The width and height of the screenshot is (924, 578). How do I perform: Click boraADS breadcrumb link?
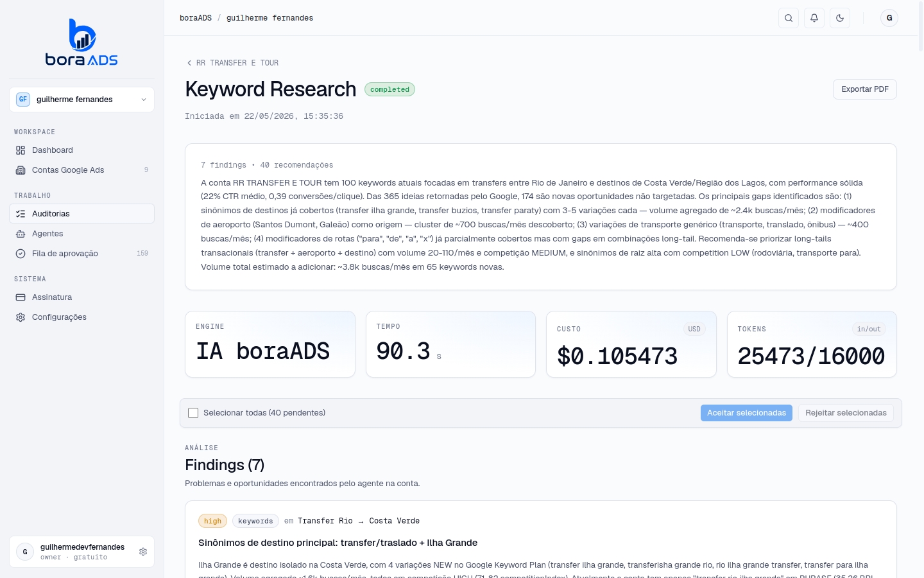click(x=196, y=18)
